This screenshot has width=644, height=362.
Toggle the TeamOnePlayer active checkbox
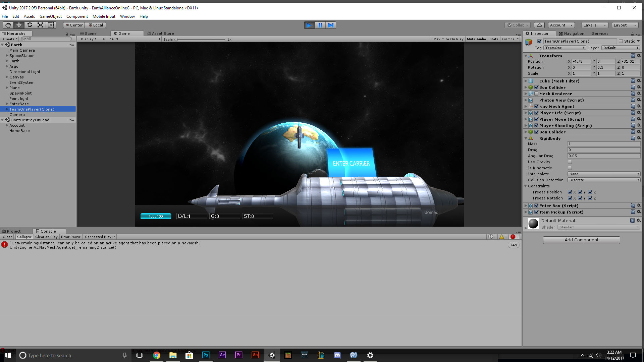539,41
